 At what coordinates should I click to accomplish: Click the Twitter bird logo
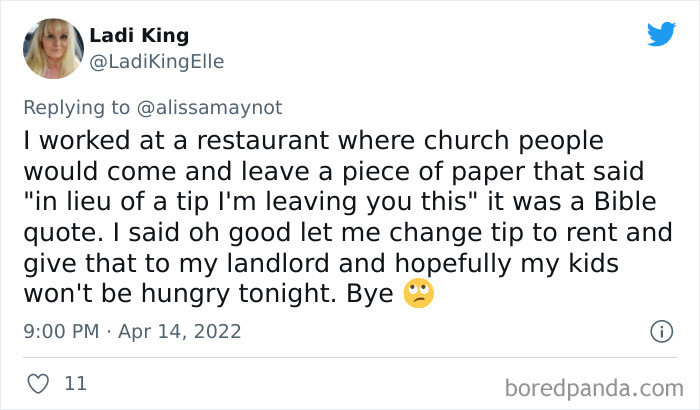point(662,33)
